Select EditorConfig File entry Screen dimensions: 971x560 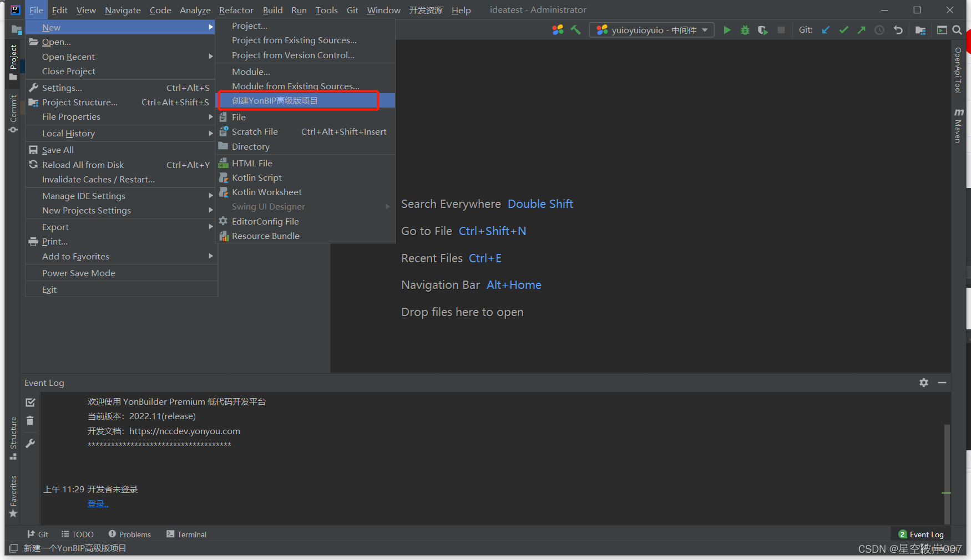305,221
